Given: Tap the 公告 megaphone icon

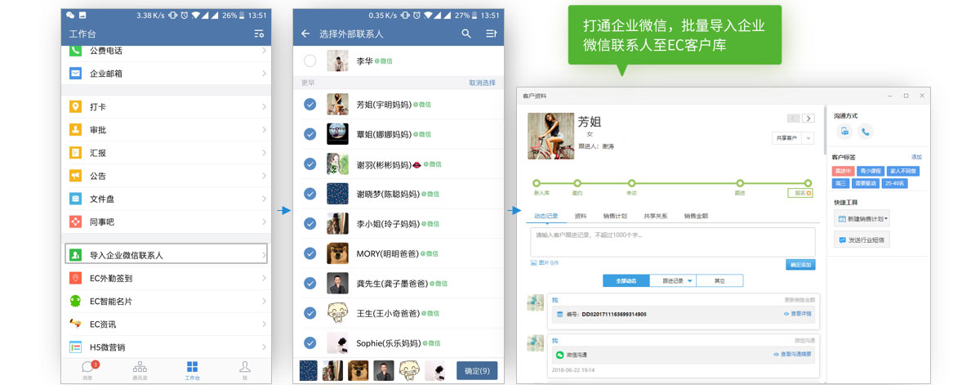Looking at the screenshot, I should point(75,176).
